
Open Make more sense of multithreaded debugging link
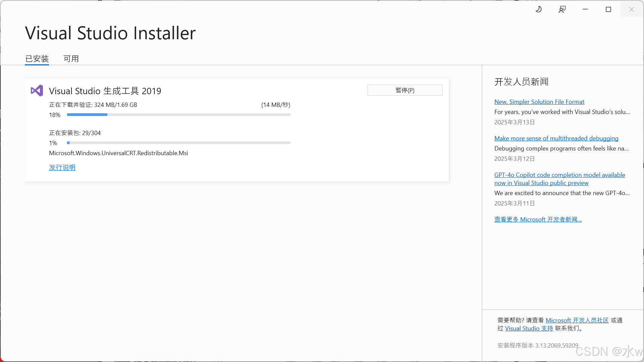click(x=556, y=138)
